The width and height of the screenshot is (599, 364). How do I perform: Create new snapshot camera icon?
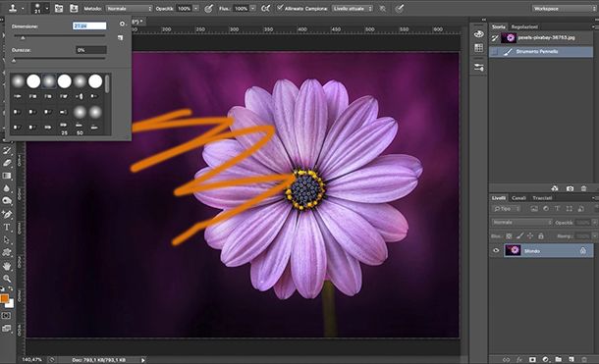(x=570, y=188)
